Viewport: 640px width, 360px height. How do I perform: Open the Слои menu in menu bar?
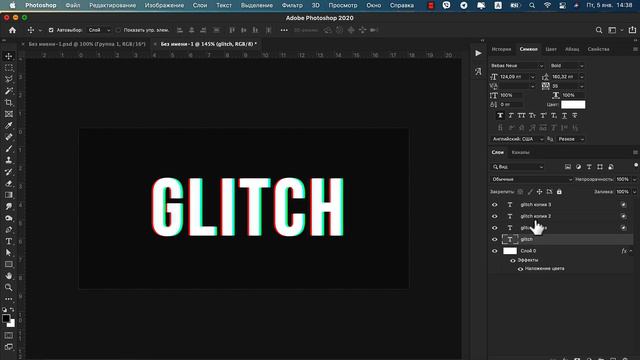point(200,5)
